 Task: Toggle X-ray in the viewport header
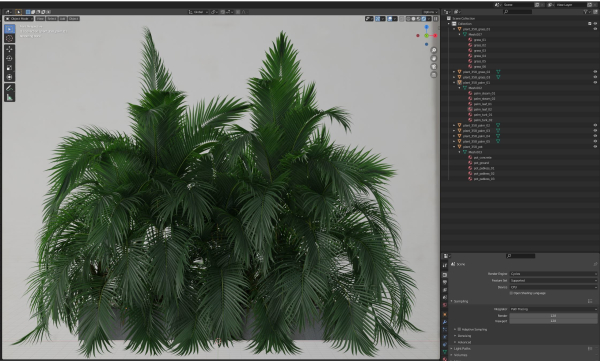pyautogui.click(x=401, y=18)
